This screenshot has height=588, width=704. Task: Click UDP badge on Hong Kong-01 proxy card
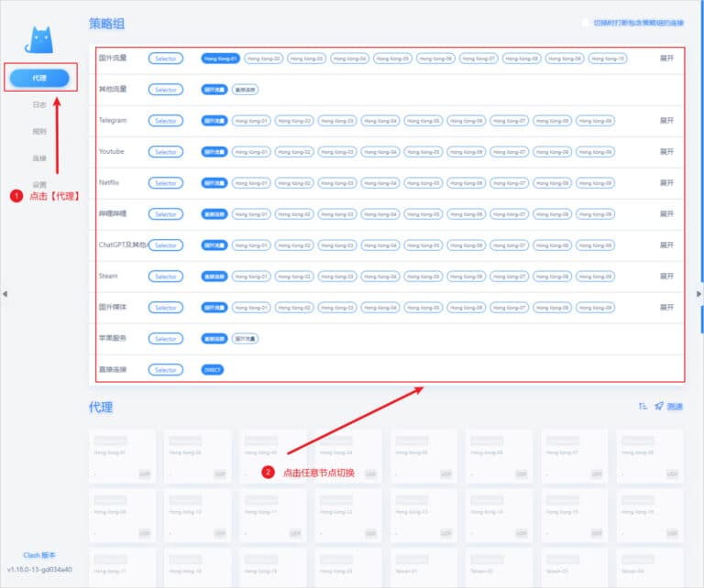144,474
